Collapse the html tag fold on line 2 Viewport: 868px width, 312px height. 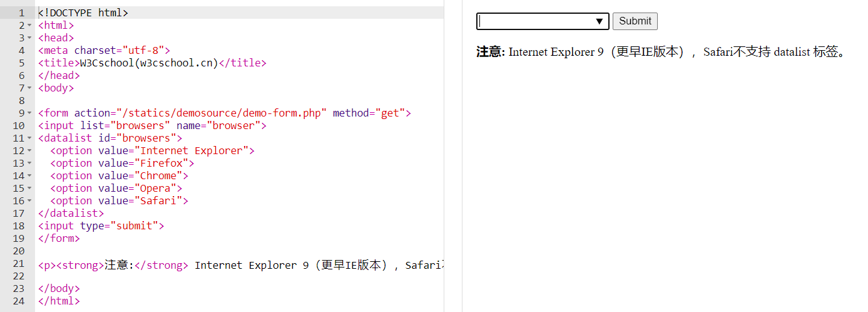[29, 26]
